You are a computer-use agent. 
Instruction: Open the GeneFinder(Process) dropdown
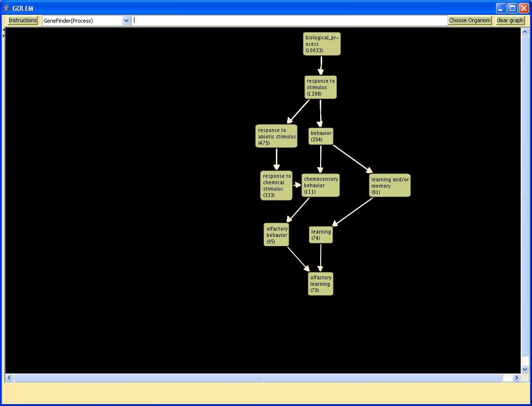click(x=126, y=21)
